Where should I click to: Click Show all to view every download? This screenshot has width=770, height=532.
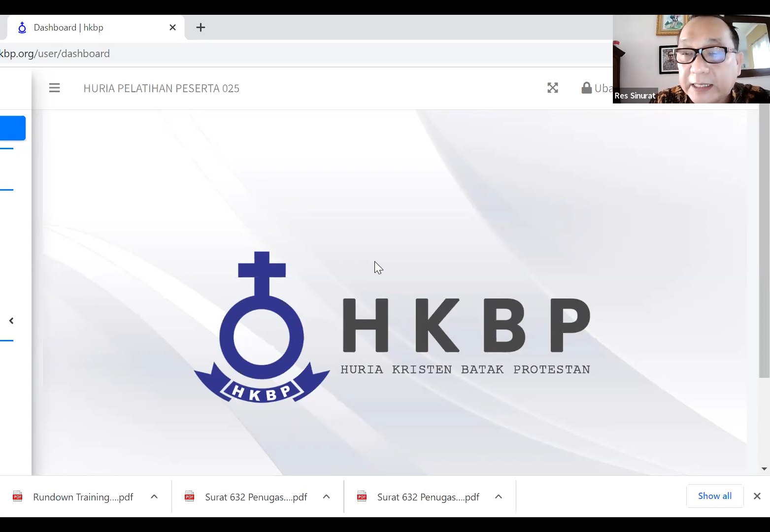pos(714,496)
